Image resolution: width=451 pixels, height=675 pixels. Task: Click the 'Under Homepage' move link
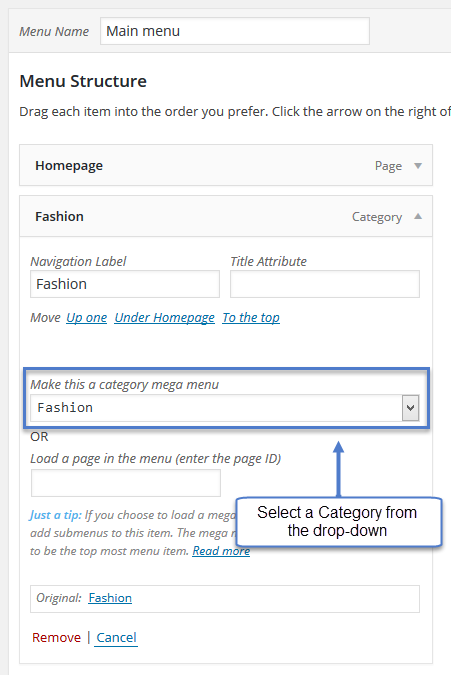pos(164,318)
